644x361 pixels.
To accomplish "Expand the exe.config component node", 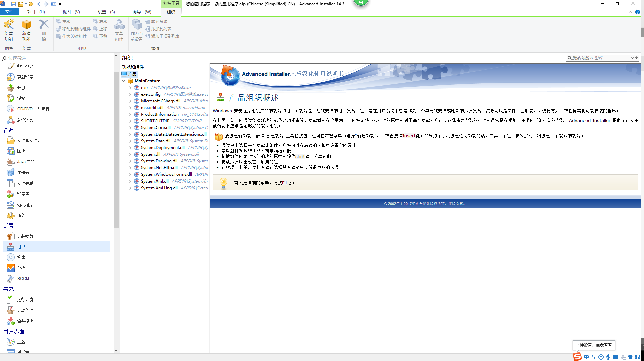I will point(130,94).
